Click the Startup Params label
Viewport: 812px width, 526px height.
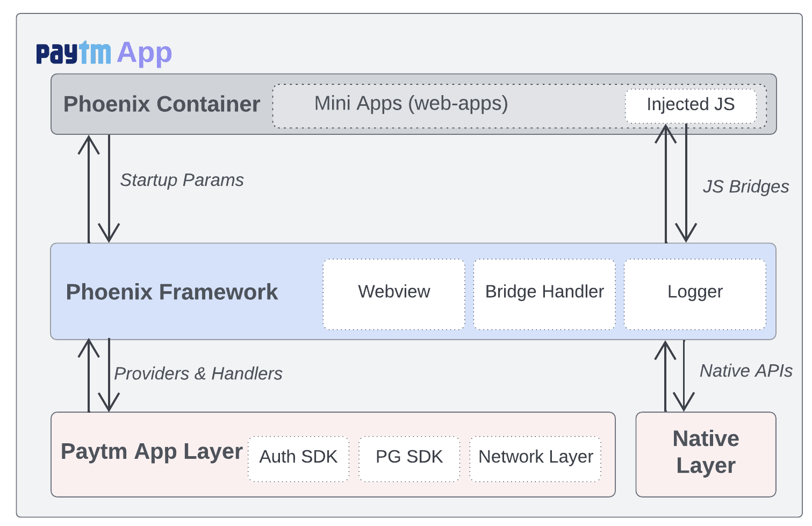tap(182, 180)
